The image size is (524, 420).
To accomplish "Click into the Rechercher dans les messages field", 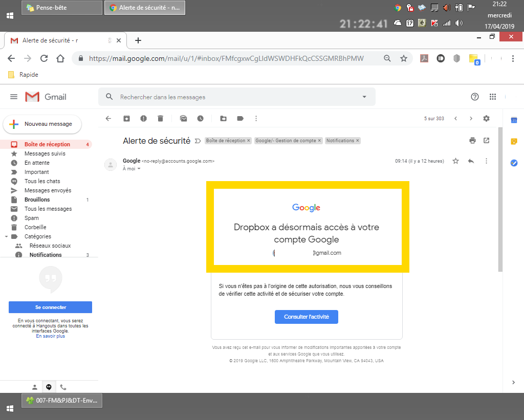I will [x=236, y=97].
